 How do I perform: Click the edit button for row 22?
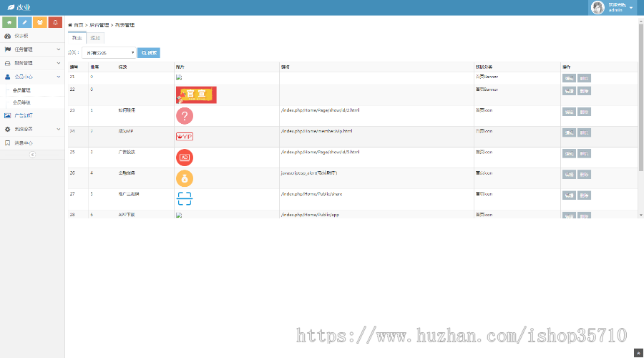pyautogui.click(x=569, y=91)
